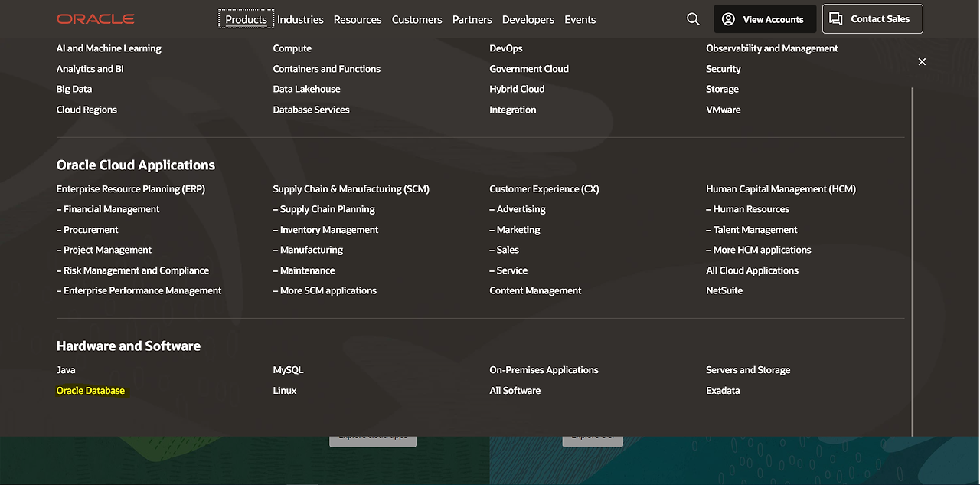Select the Compute link
Screen dimensions: 980x485
point(292,48)
